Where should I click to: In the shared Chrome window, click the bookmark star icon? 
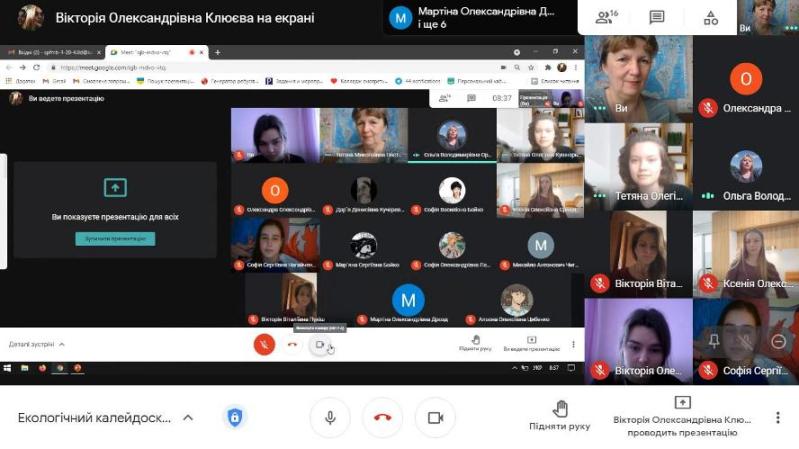[x=531, y=67]
